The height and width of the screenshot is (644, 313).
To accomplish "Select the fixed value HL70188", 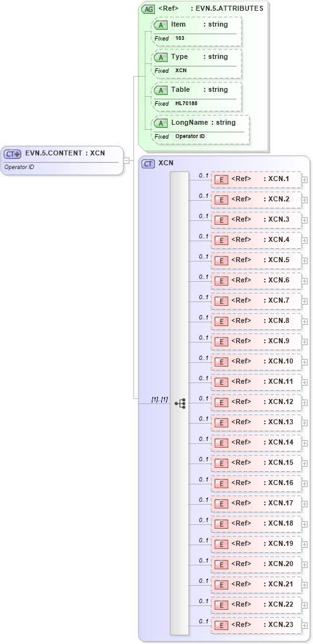I will pyautogui.click(x=187, y=103).
